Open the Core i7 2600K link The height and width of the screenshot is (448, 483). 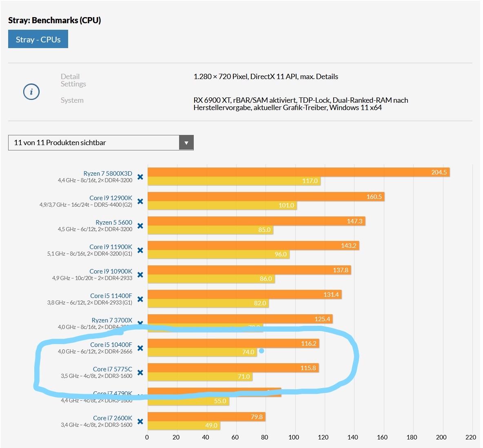(113, 418)
